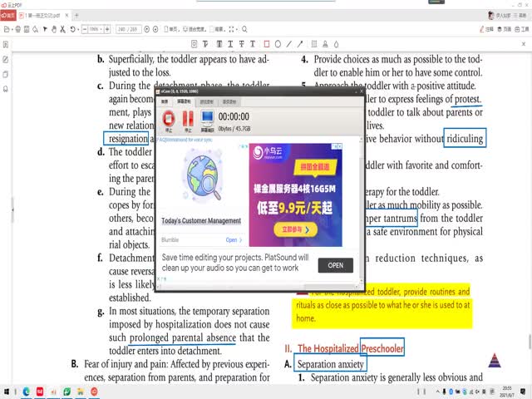Viewport: 532px width, 399px height.
Task: Select the hand pan tool
Action: pyautogui.click(x=53, y=29)
